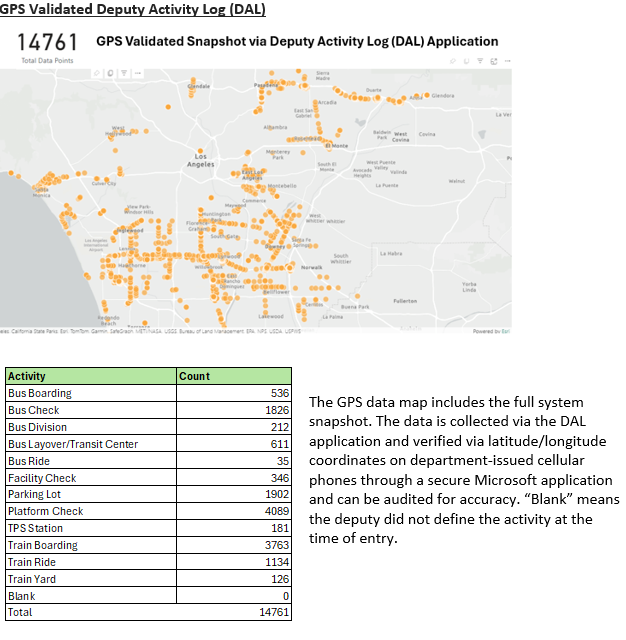Click copy icon in map visual header
Viewport: 626px width, 640px height.
[x=466, y=61]
